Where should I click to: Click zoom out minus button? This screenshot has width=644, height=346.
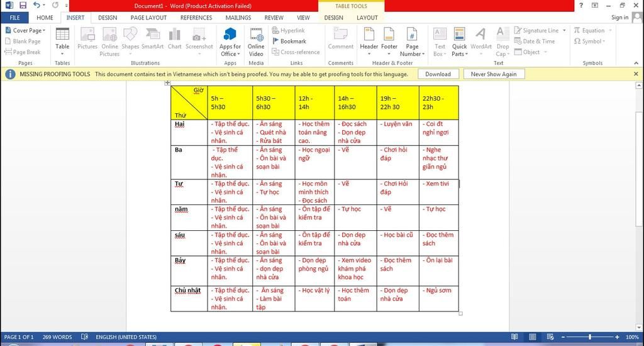click(x=563, y=337)
